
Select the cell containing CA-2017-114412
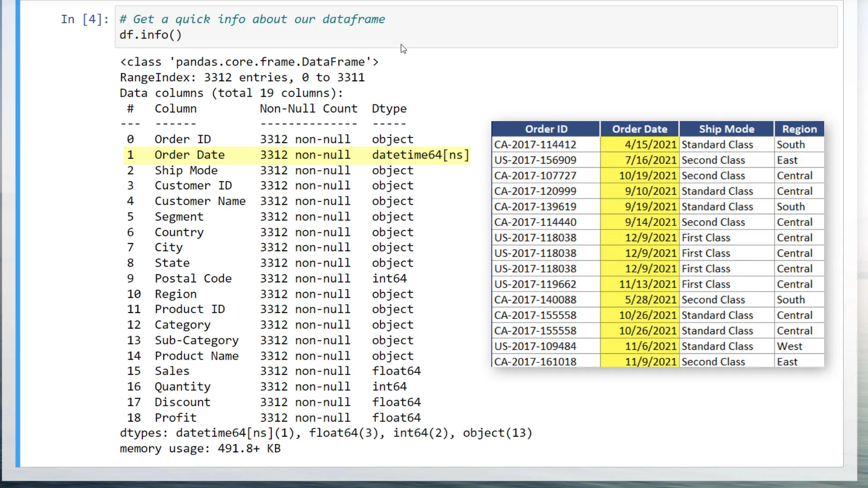535,144
